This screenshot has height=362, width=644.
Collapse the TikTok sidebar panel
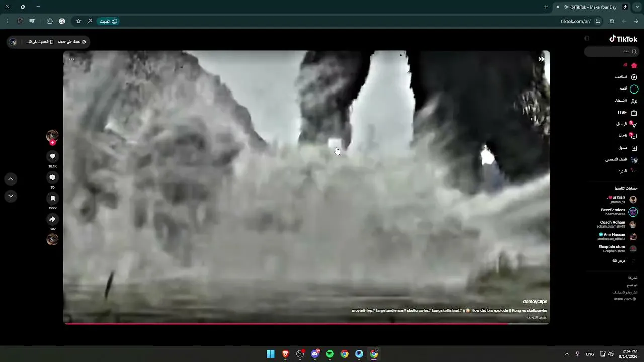coord(587,39)
